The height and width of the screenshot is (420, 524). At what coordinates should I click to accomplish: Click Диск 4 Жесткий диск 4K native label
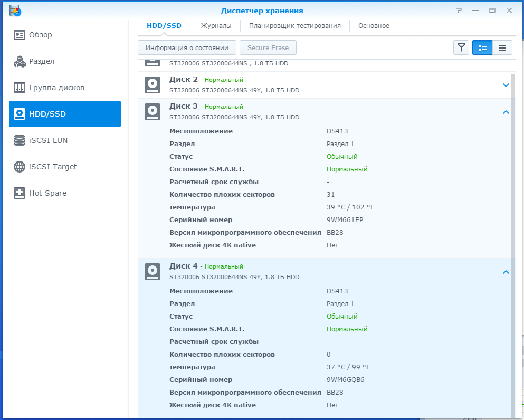[213, 405]
